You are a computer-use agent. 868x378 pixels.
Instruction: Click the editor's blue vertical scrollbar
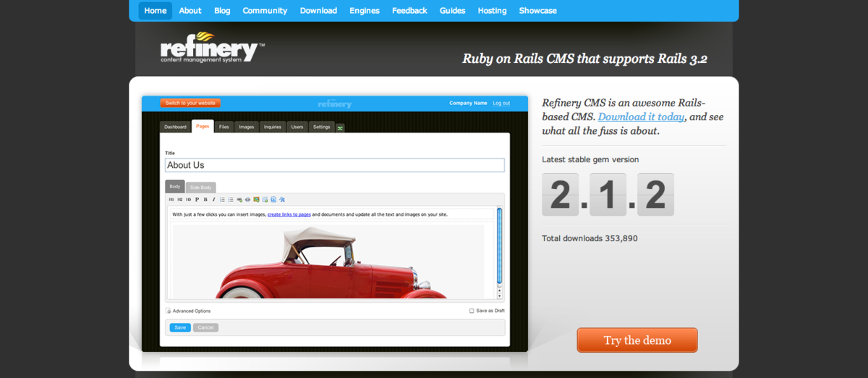(499, 246)
